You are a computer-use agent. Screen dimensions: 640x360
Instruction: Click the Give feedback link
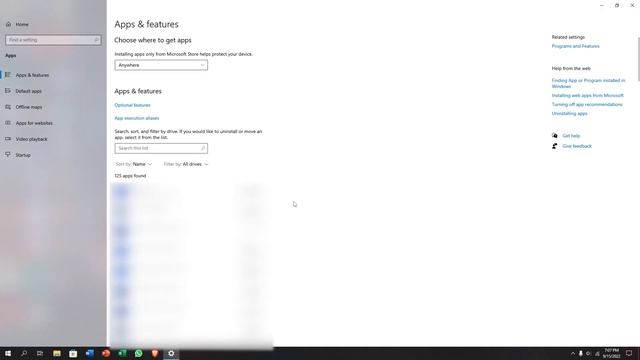577,146
